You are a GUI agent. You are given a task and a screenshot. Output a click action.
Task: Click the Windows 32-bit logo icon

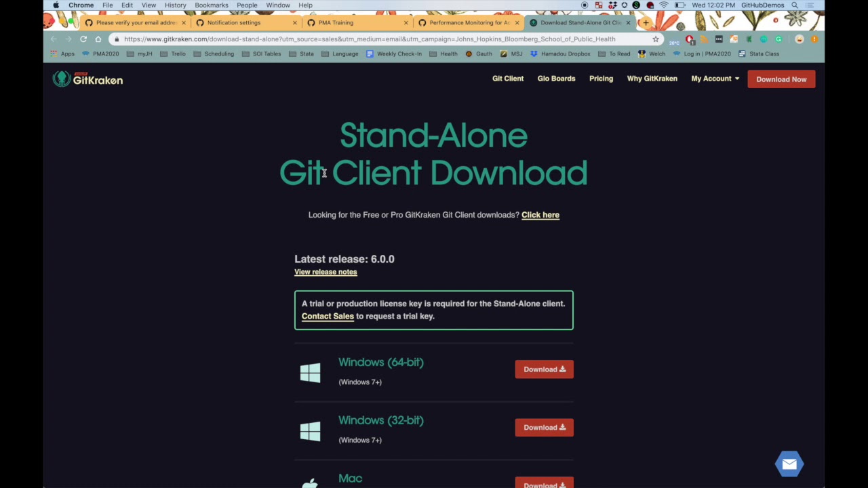pyautogui.click(x=310, y=431)
